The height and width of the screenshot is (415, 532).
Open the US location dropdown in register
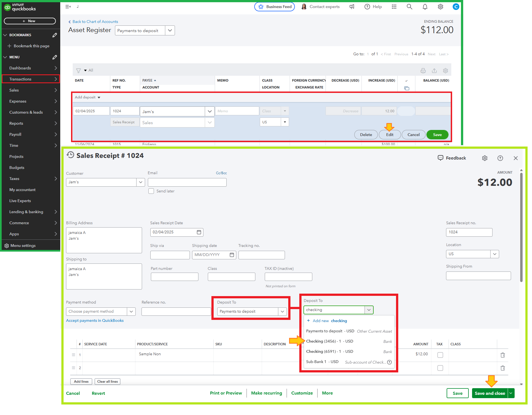pyautogui.click(x=285, y=122)
